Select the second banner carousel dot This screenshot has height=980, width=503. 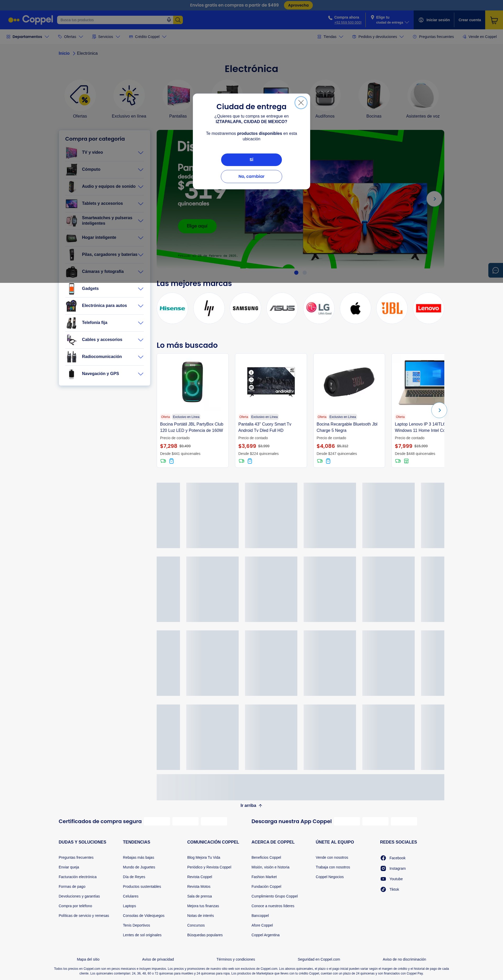(304, 272)
